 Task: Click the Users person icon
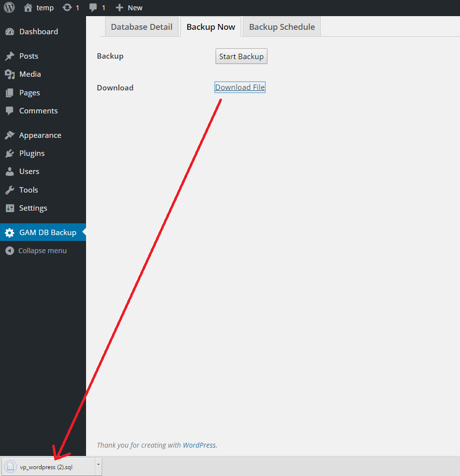click(x=10, y=172)
